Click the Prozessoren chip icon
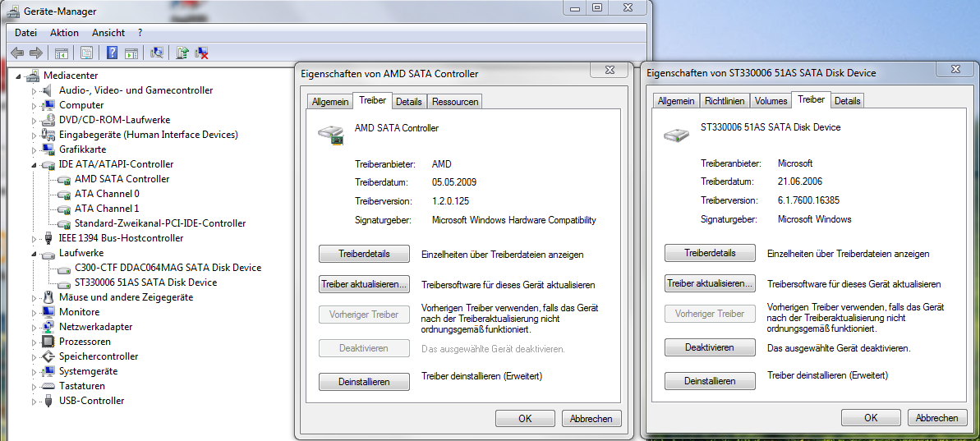The image size is (980, 441). (x=48, y=342)
